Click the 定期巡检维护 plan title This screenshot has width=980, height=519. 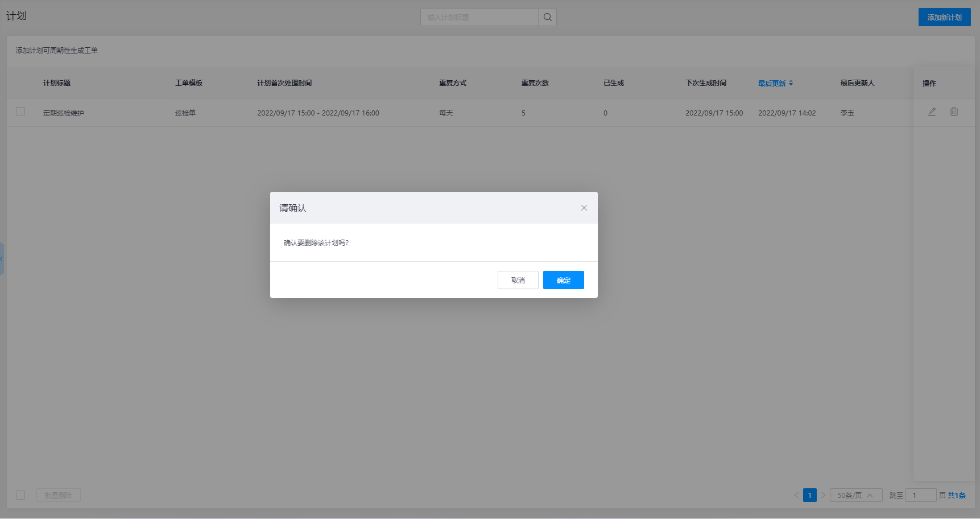tap(64, 113)
